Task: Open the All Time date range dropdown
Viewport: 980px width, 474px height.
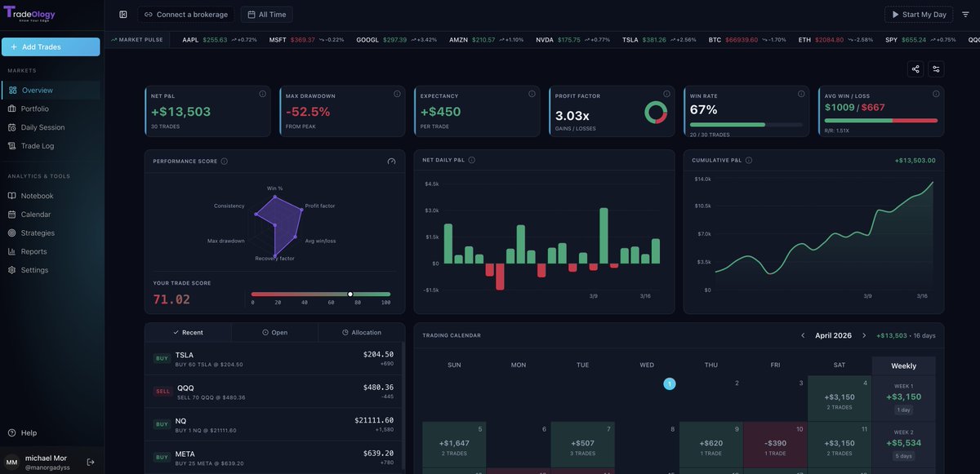Action: click(266, 15)
